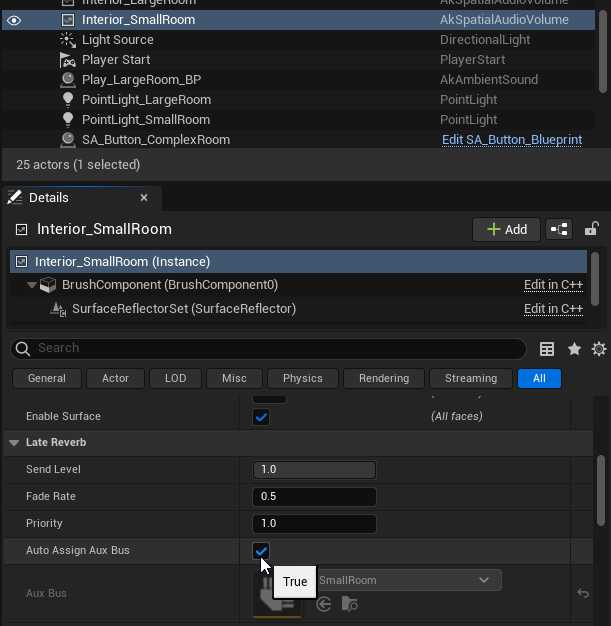Image resolution: width=611 pixels, height=626 pixels.
Task: Click the Blueprint hierarchy icon next to Add
Action: tap(560, 229)
